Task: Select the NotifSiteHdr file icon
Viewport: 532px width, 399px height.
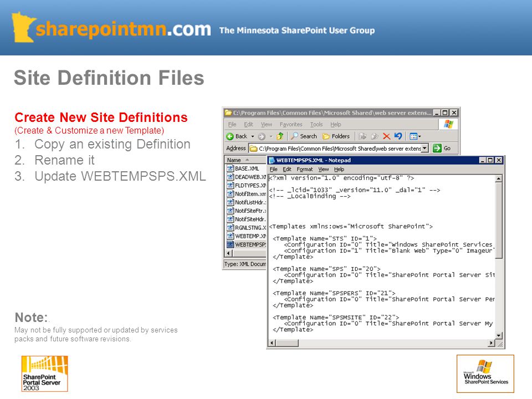Action: click(231, 219)
